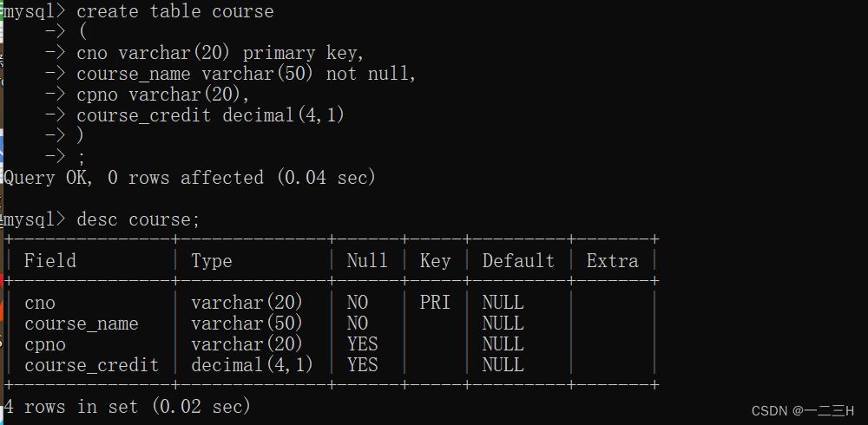
Task: Click the Extra column header
Action: point(612,261)
